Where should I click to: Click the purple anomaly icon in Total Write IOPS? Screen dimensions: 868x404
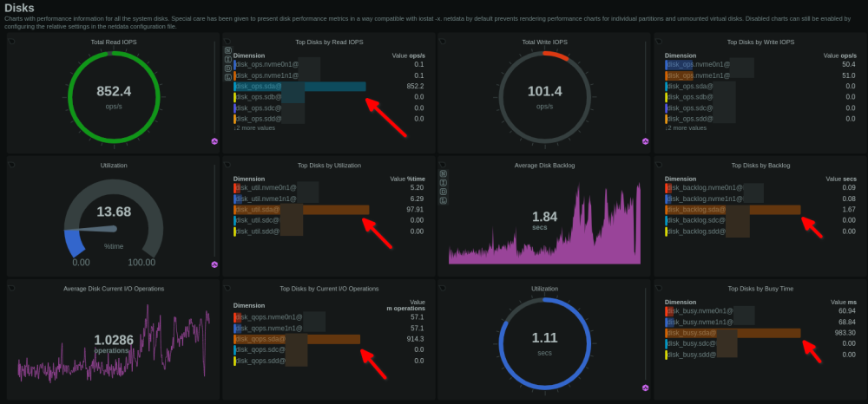[645, 141]
